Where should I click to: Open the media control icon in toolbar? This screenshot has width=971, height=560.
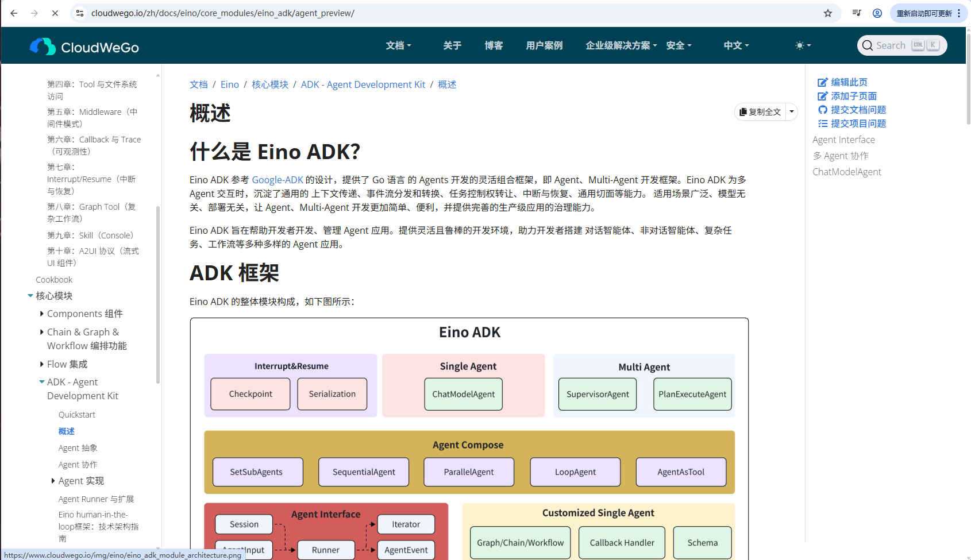click(x=857, y=13)
